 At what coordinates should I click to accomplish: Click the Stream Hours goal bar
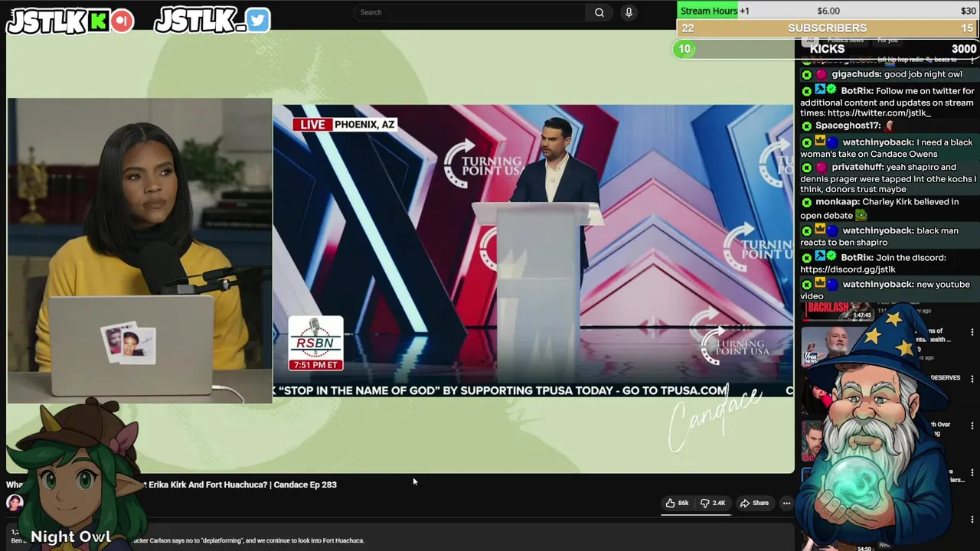tap(828, 11)
